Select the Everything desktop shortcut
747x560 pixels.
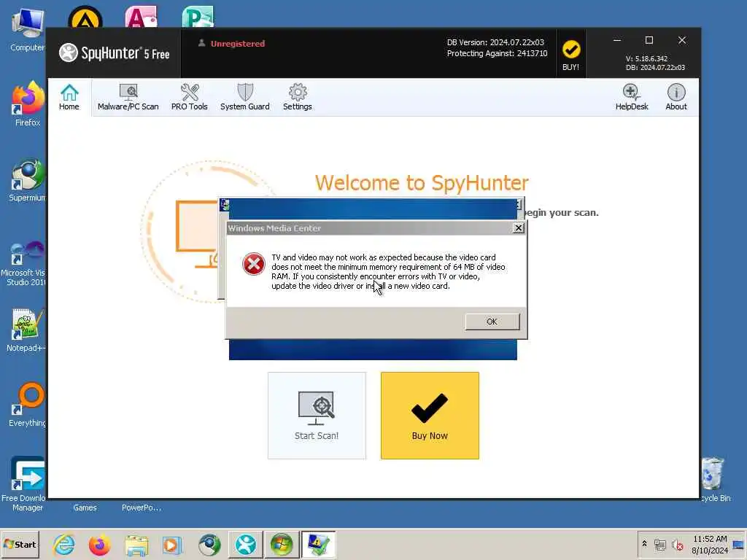tap(28, 405)
